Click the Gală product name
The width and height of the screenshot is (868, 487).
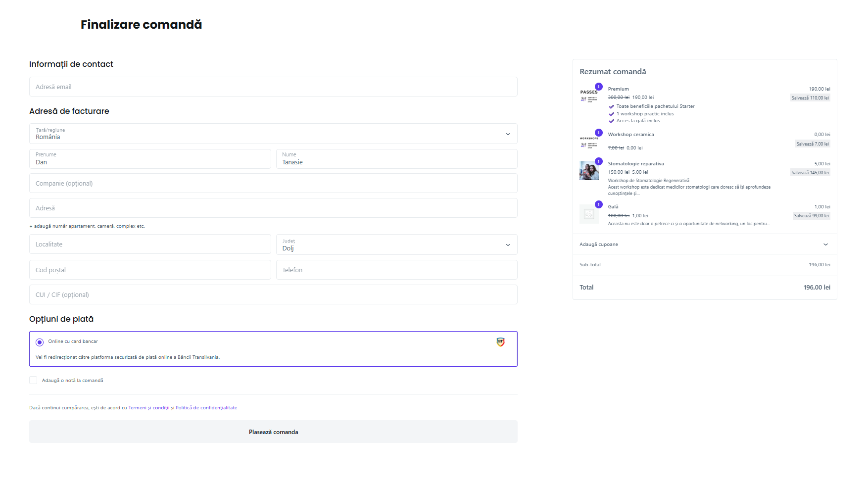tap(613, 207)
